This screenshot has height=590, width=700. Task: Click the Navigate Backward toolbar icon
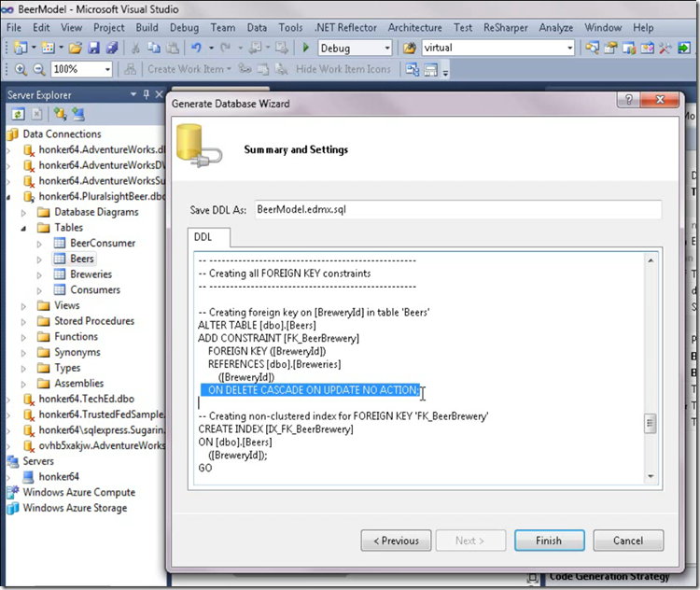(255, 48)
